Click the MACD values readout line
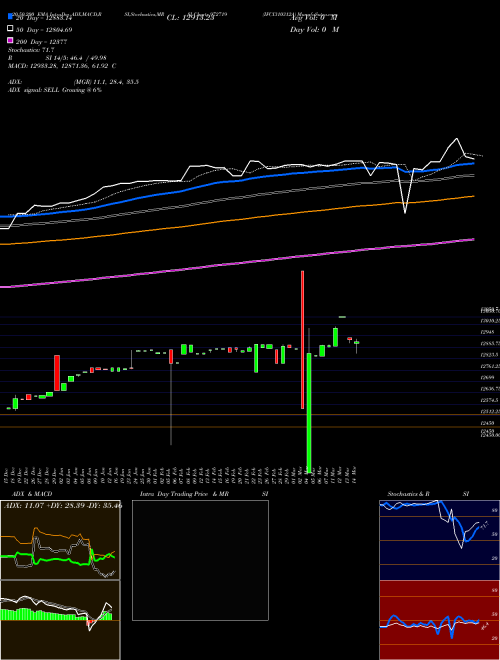 click(62, 66)
